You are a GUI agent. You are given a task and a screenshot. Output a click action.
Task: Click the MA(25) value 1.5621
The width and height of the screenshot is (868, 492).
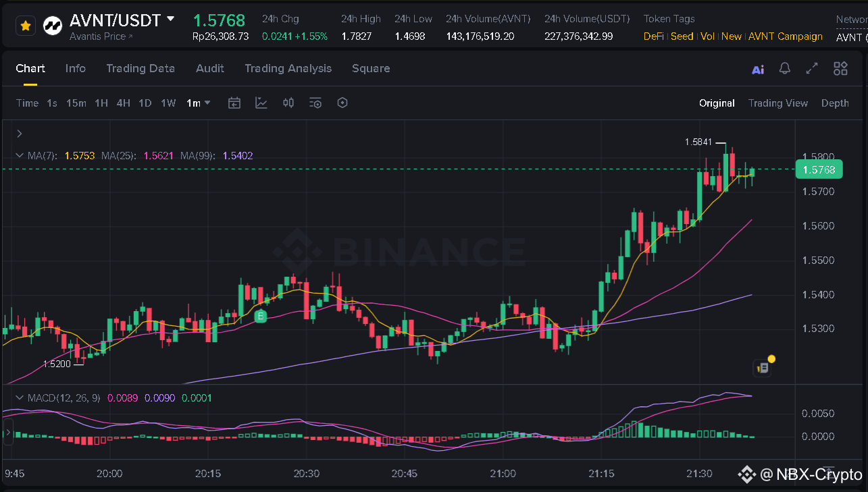pos(159,156)
